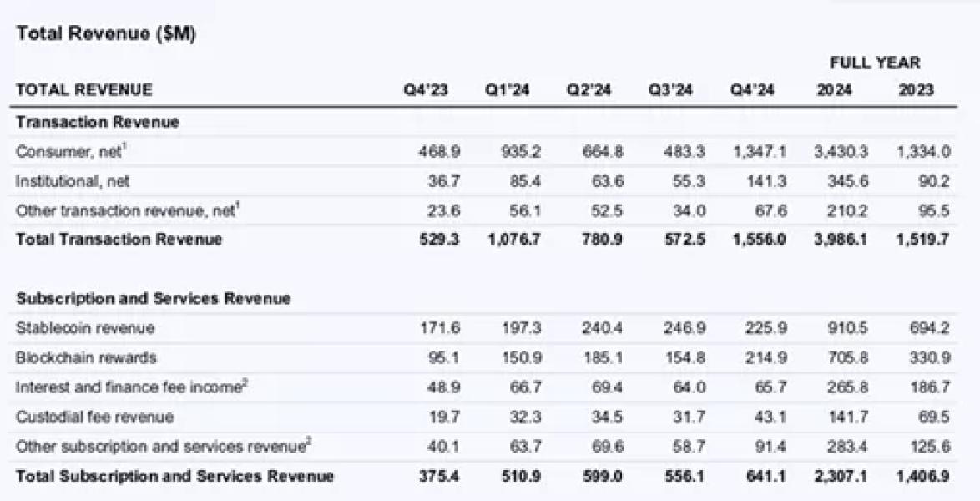Screen dimensions: 980x501
Task: Click the Q4'24 column header
Action: 752,90
